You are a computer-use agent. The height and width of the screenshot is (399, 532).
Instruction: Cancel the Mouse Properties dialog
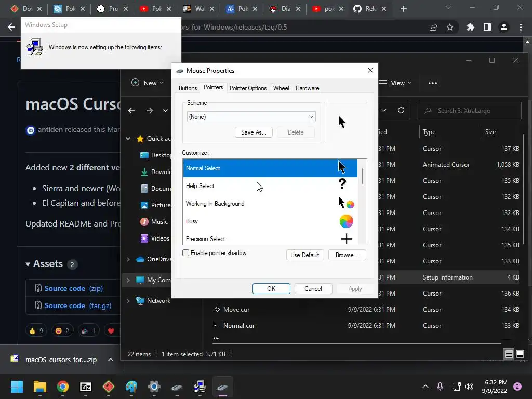click(313, 289)
